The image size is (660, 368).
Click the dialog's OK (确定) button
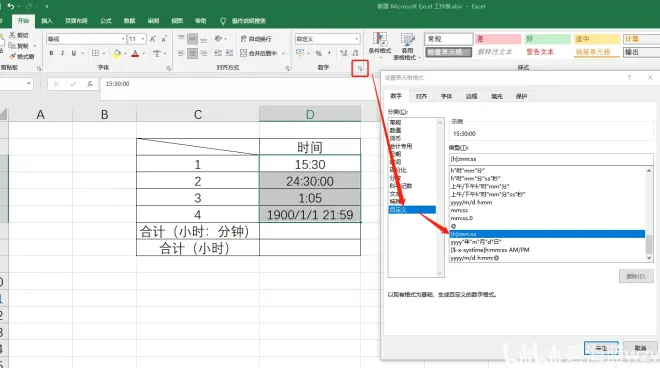pyautogui.click(x=601, y=348)
